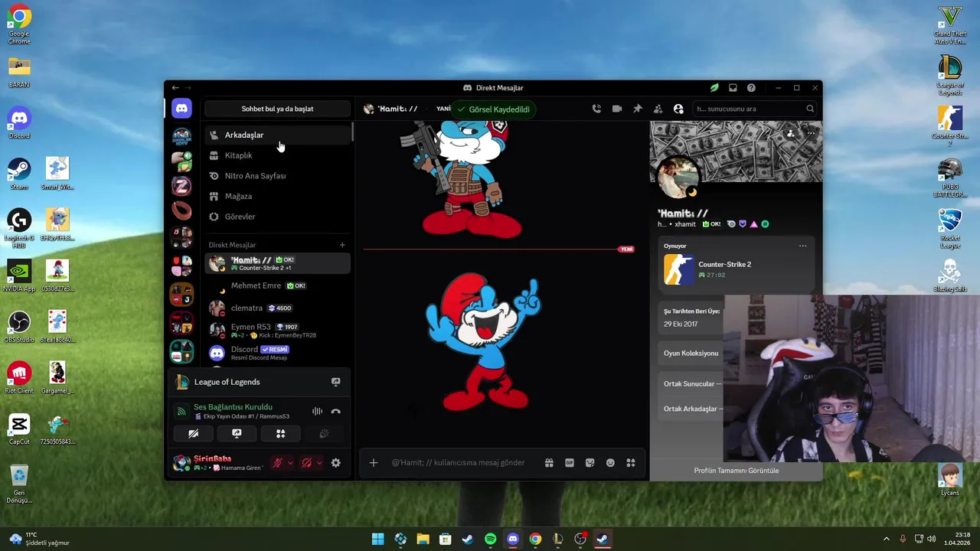Toggle noise suppression waveform icon
The image size is (980, 551).
[317, 411]
